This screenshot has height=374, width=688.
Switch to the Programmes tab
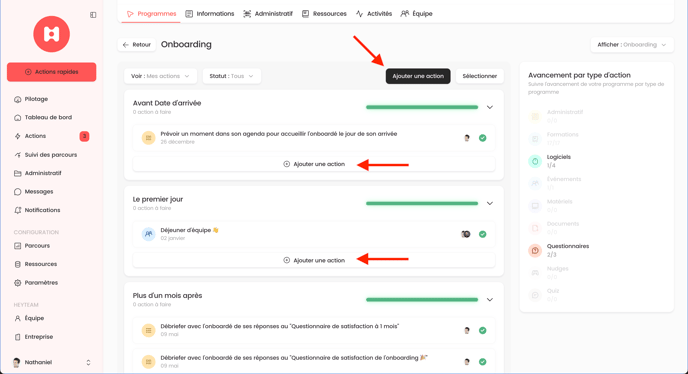point(151,14)
